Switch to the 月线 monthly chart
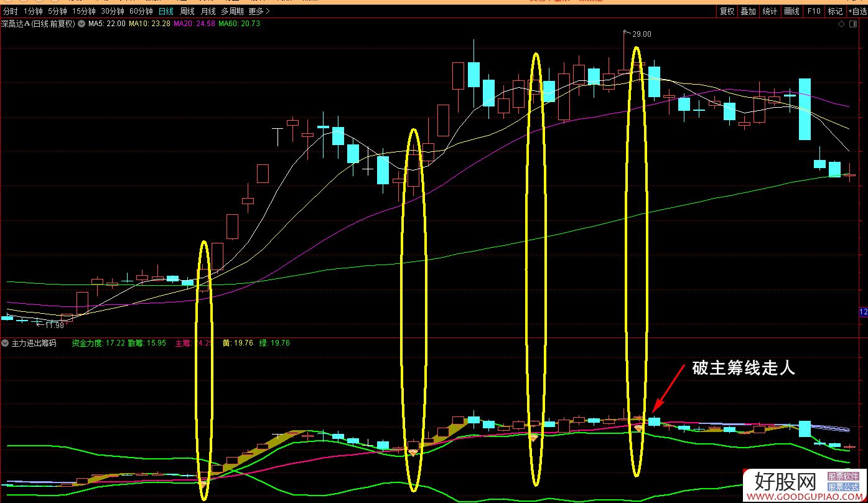 point(208,11)
